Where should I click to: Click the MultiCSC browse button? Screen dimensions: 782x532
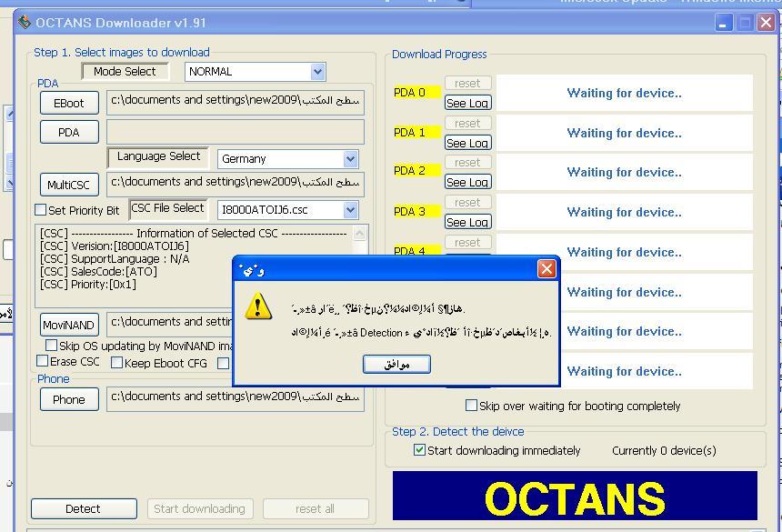point(69,185)
